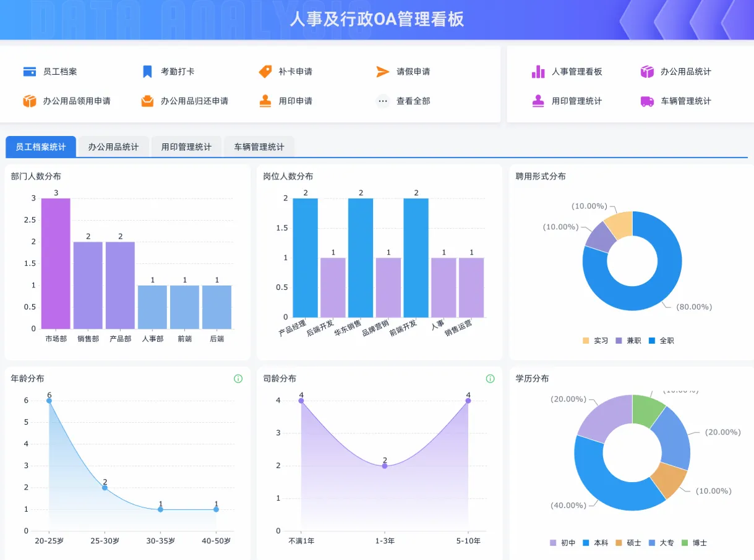Toggle 全职 legend in 聘用形式分布

click(661, 341)
